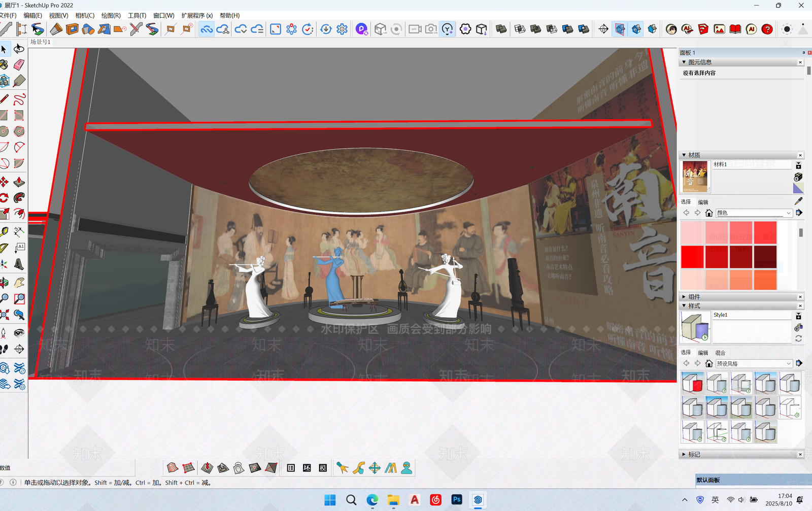Choose the Eraser tool
Image resolution: width=812 pixels, height=511 pixels.
[19, 64]
